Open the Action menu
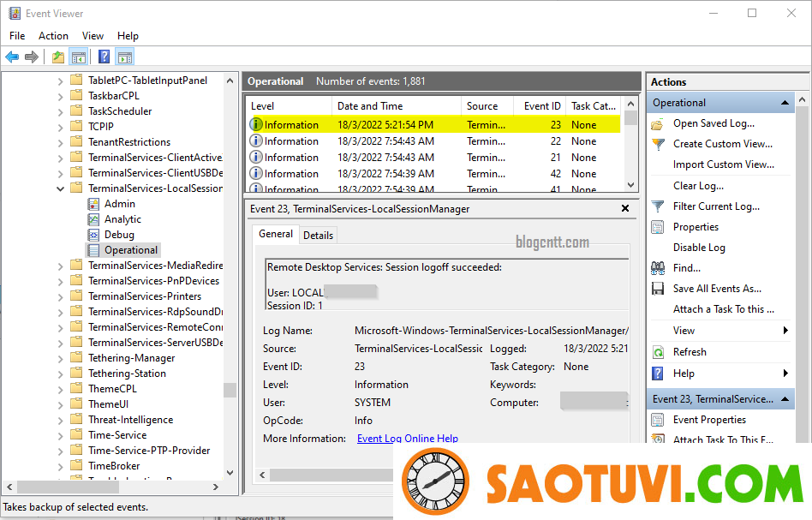The width and height of the screenshot is (812, 520). [53, 36]
